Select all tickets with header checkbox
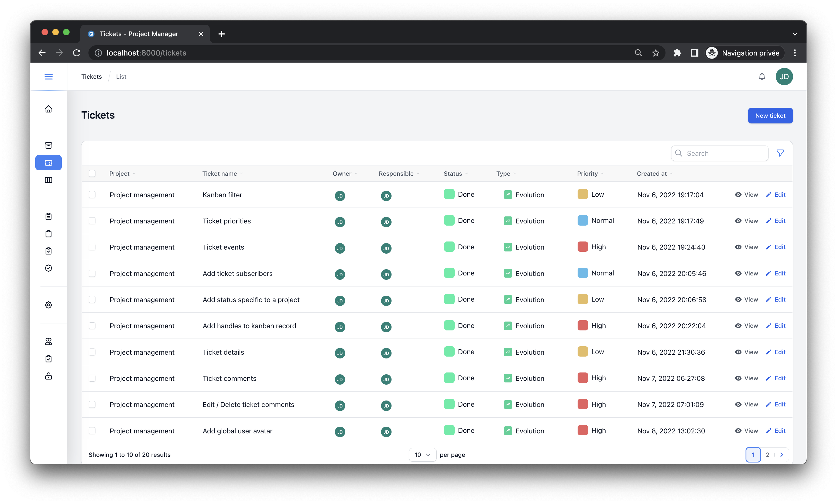 pyautogui.click(x=92, y=174)
